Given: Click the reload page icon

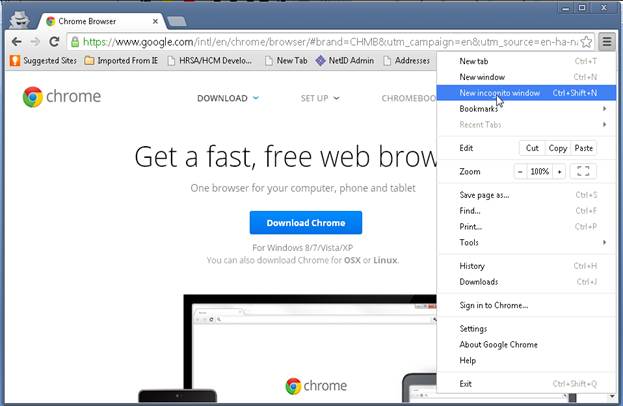Looking at the screenshot, I should [x=55, y=42].
